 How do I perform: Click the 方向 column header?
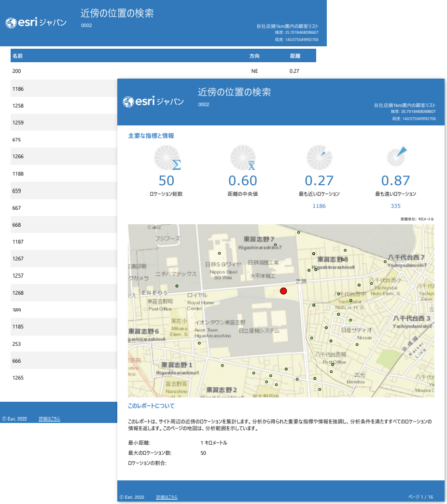pos(254,56)
